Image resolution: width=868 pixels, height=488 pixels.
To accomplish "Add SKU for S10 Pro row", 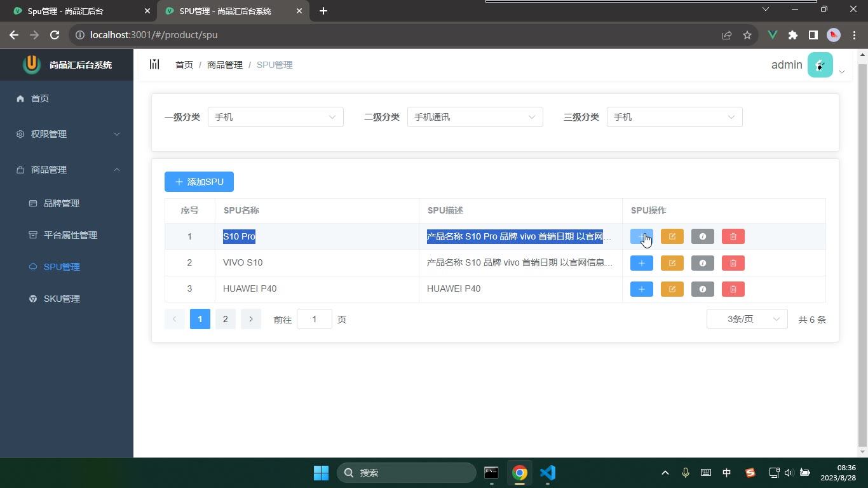I will [x=641, y=236].
